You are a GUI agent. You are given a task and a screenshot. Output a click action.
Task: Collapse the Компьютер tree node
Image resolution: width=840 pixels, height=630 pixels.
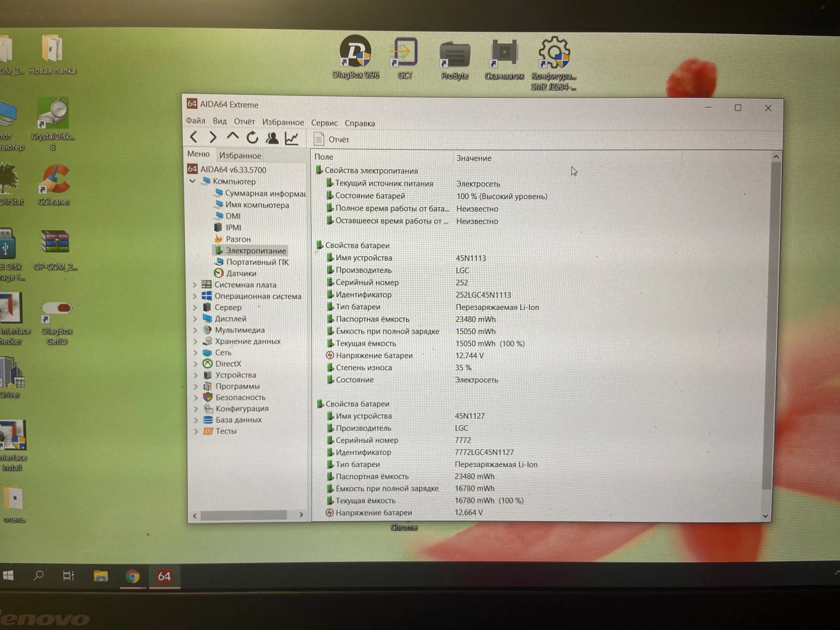point(192,181)
